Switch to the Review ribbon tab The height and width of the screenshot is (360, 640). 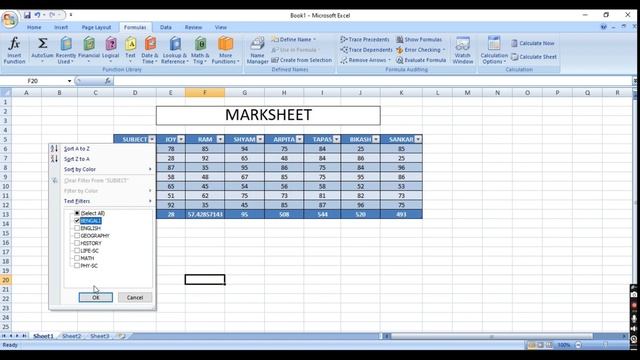(x=193, y=27)
